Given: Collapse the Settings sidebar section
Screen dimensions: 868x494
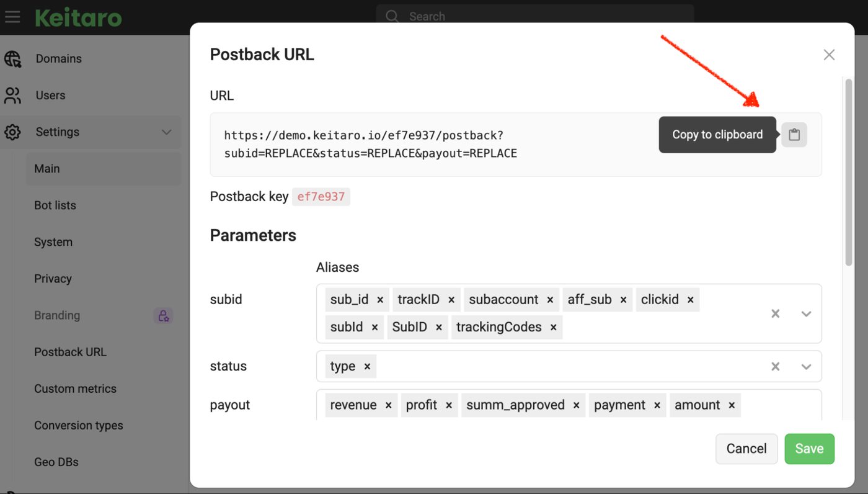Looking at the screenshot, I should coord(166,132).
